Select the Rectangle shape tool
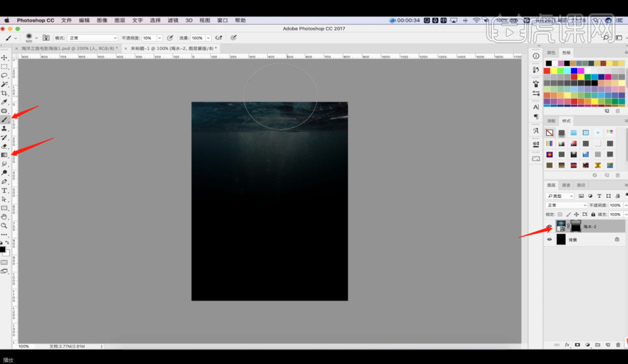Screen dimensions: 628x364 [x=4, y=208]
